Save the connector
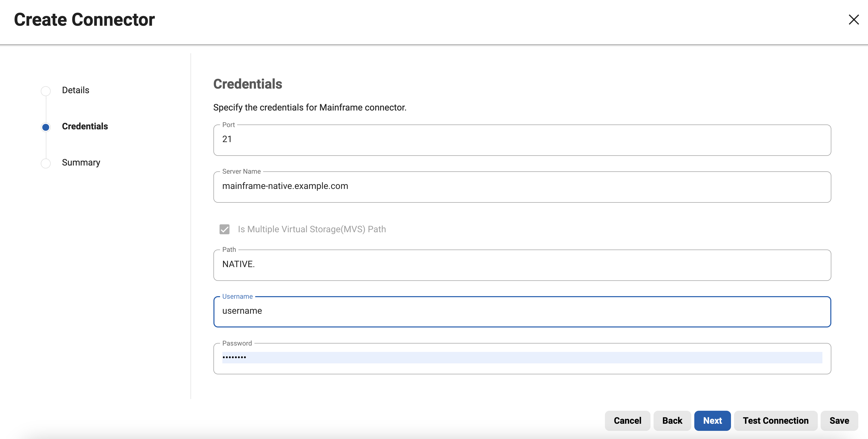The image size is (868, 439). click(839, 420)
